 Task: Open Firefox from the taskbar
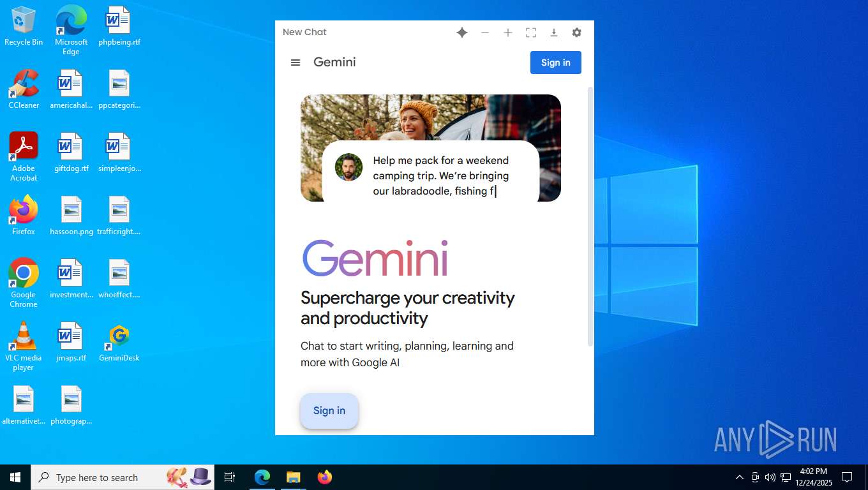(x=325, y=477)
